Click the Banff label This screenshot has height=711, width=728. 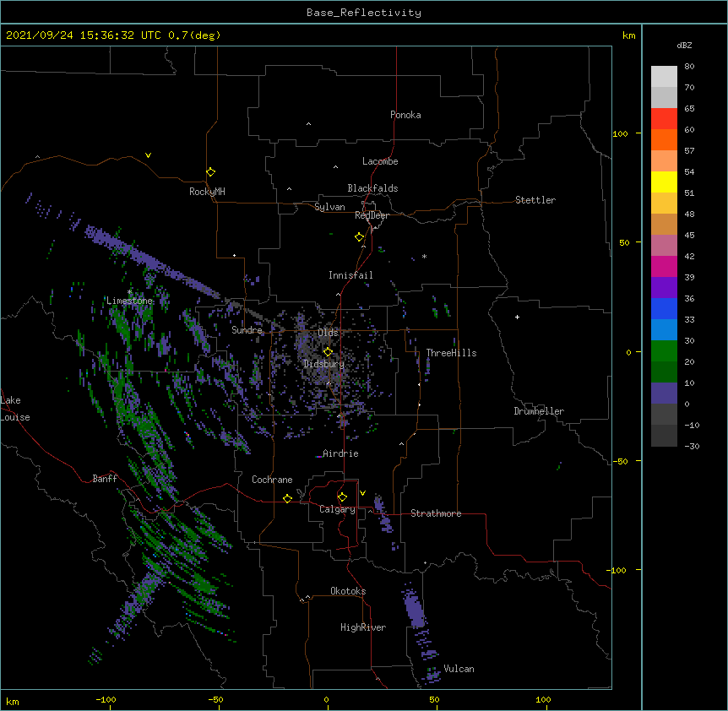pyautogui.click(x=105, y=479)
